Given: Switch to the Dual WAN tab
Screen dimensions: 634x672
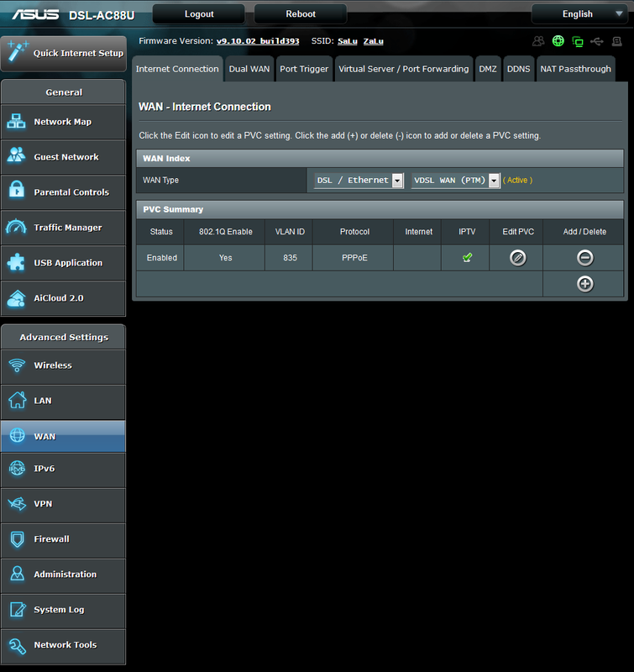Looking at the screenshot, I should click(x=249, y=69).
